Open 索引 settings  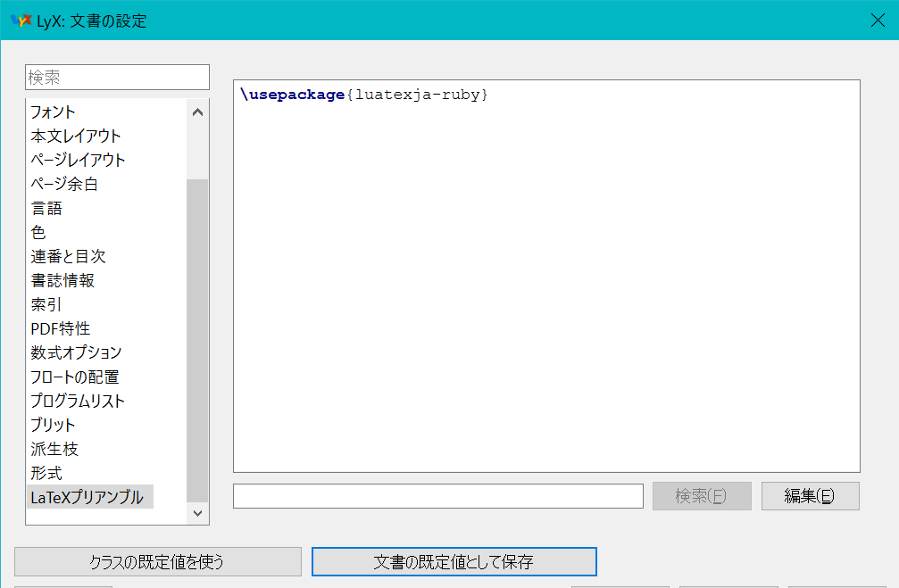(46, 304)
